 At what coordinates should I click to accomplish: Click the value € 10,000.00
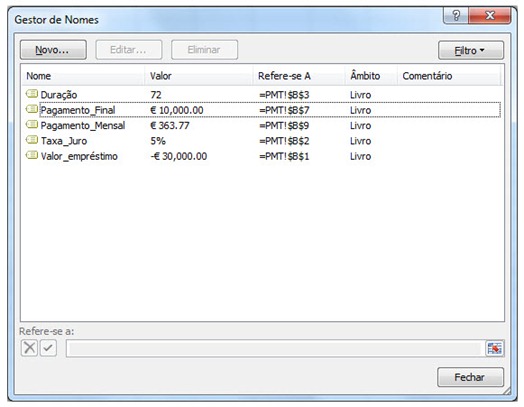coord(177,110)
